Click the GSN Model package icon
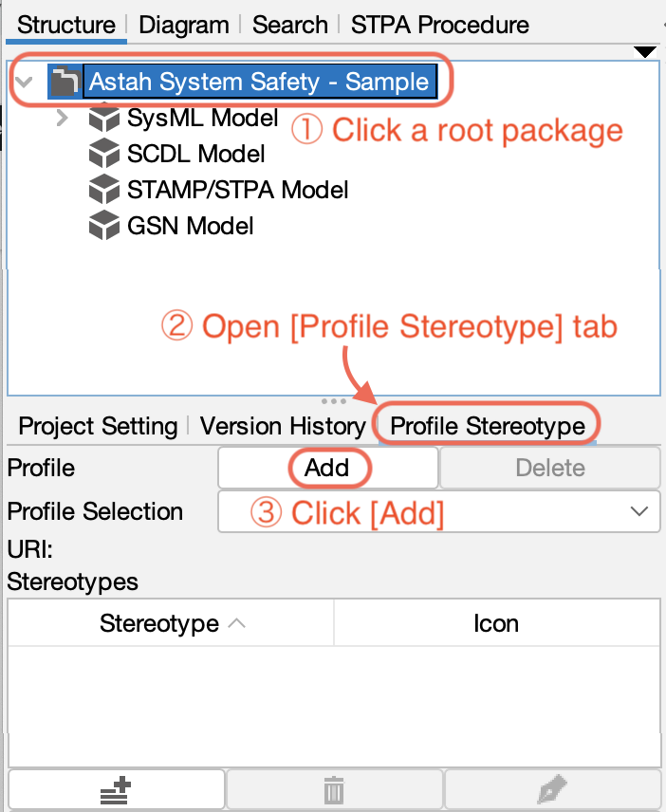Screen dimensions: 666x812 (x=104, y=226)
